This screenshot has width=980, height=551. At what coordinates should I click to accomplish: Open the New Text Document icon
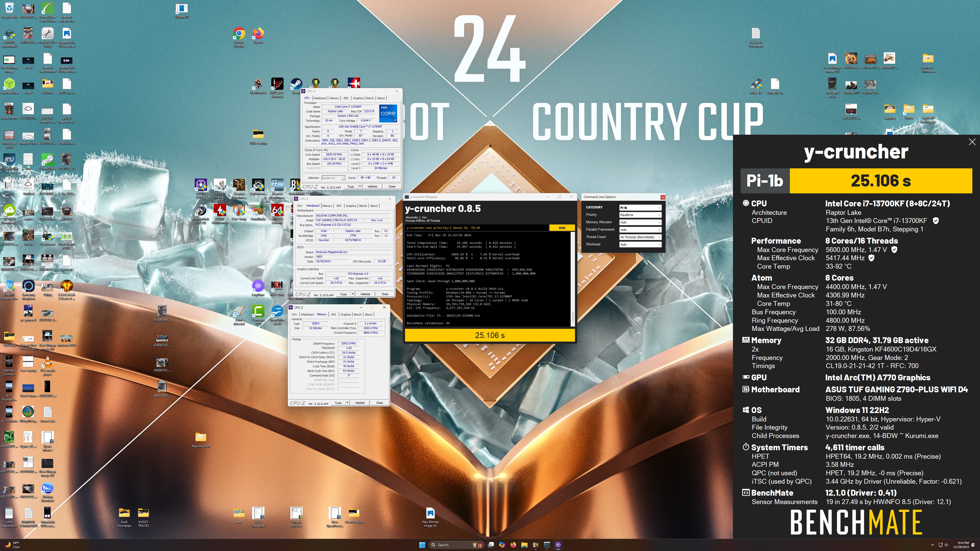point(755,37)
